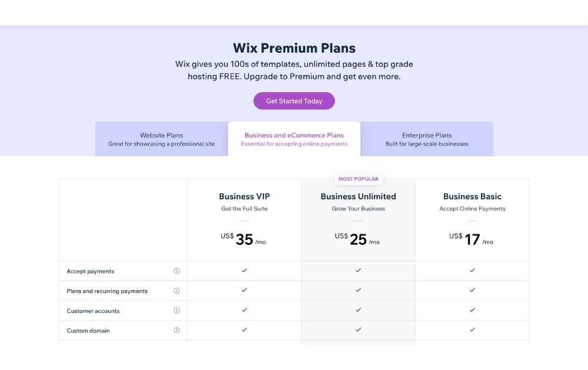Click Business VIP checkmark for Accept payments
This screenshot has width=588, height=370.
(x=245, y=270)
